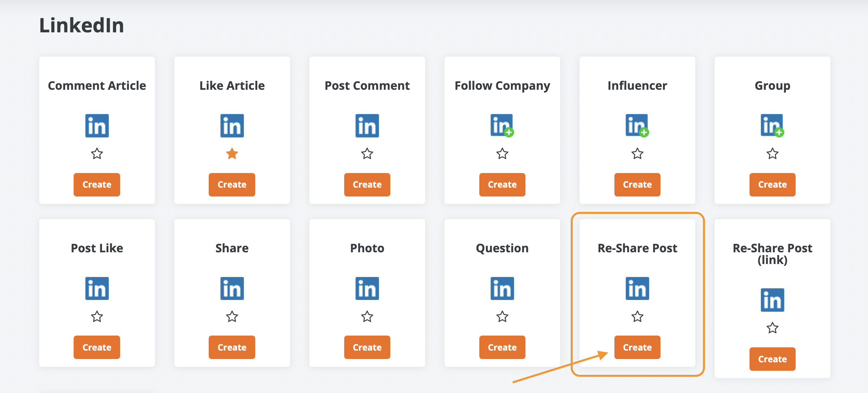This screenshot has height=393, width=868.
Task: Click the LinkedIn plus icon under Follow Company
Action: (502, 126)
